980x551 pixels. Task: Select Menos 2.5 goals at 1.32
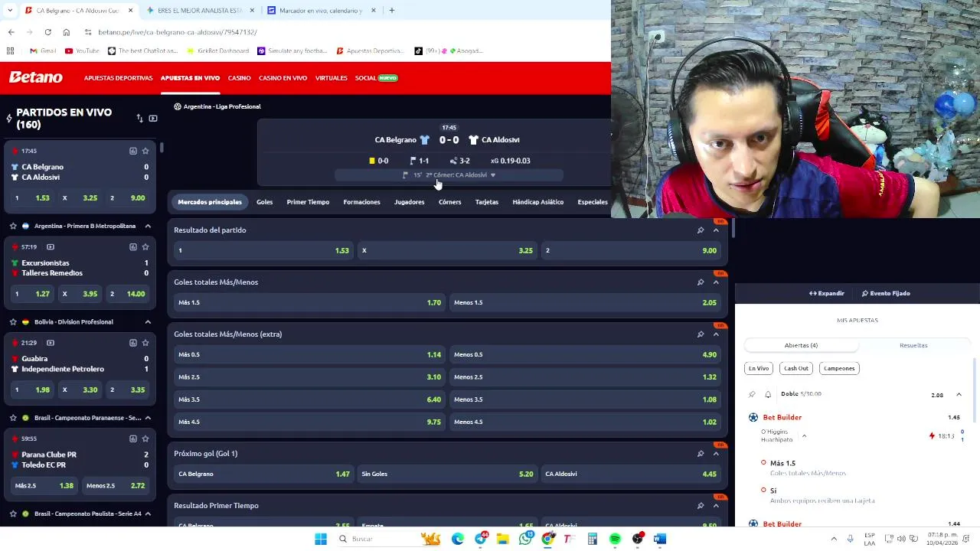pyautogui.click(x=586, y=377)
